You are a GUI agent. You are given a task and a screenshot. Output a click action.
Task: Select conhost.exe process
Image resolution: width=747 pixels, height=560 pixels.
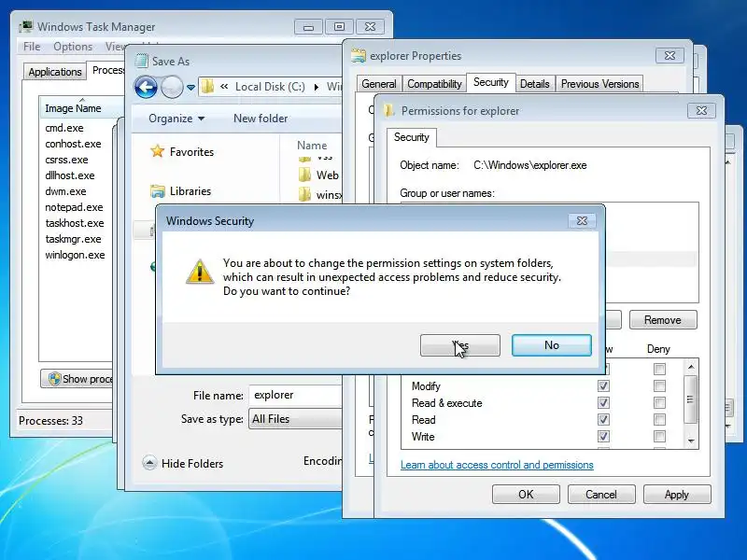[73, 144]
